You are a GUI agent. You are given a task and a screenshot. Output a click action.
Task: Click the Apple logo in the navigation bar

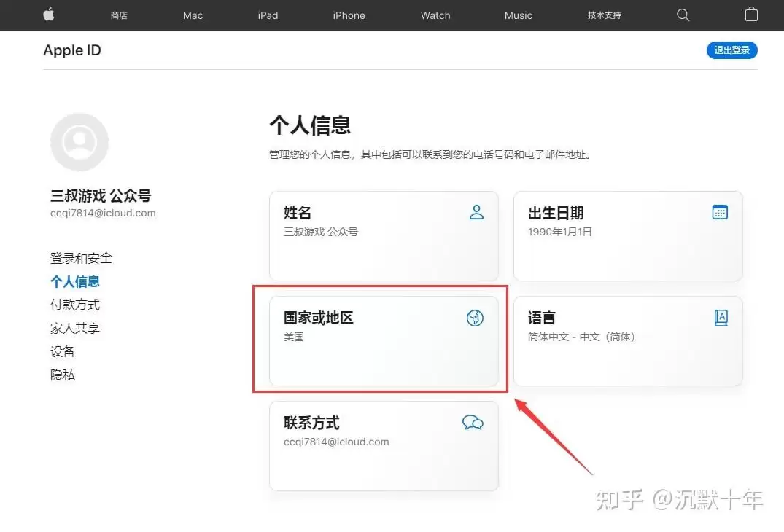pyautogui.click(x=48, y=15)
